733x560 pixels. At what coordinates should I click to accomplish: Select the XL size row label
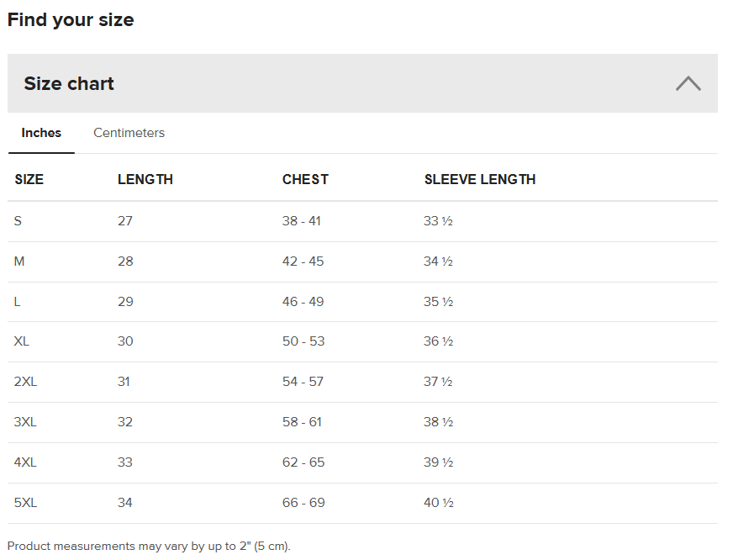click(x=22, y=341)
